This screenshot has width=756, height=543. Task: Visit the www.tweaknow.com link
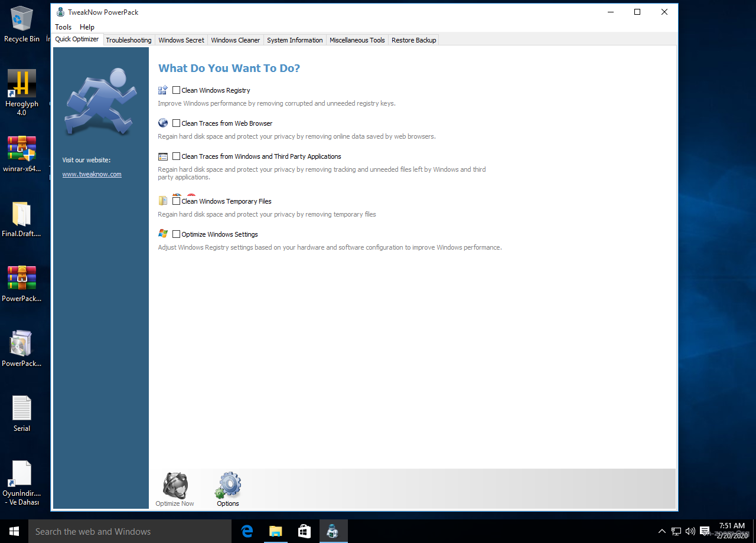(x=92, y=174)
